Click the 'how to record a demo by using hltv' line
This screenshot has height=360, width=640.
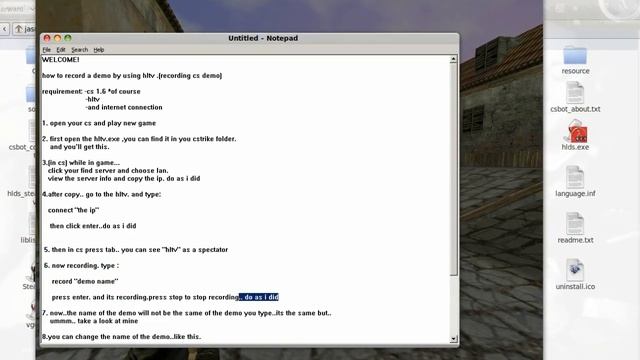click(132, 76)
